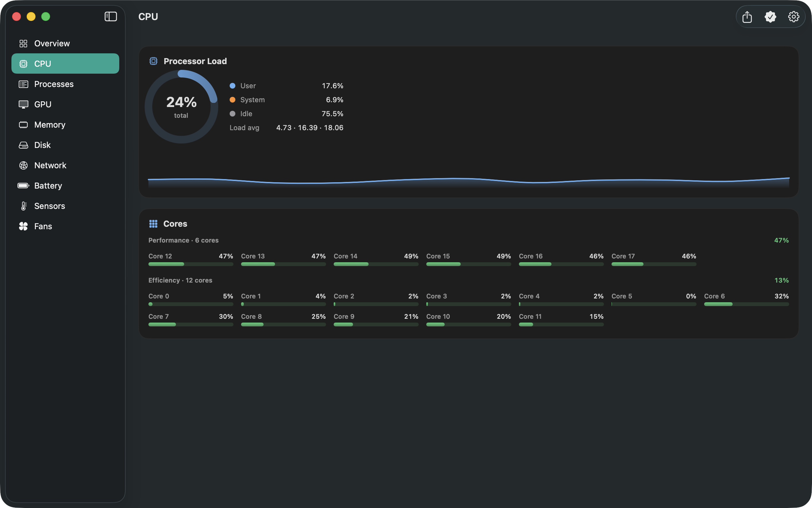Screen dimensions: 812x508
Task: Click the 24% total load gauge
Action: point(181,107)
